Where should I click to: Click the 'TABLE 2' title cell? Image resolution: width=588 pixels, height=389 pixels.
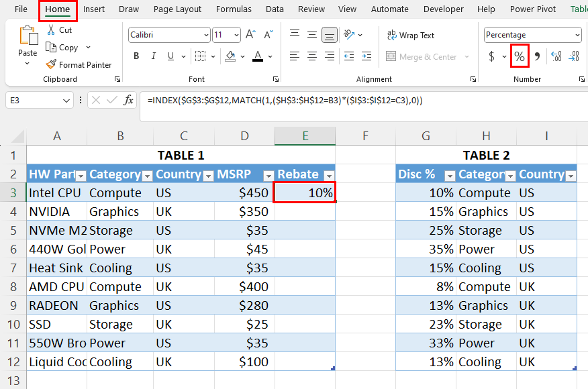point(487,155)
